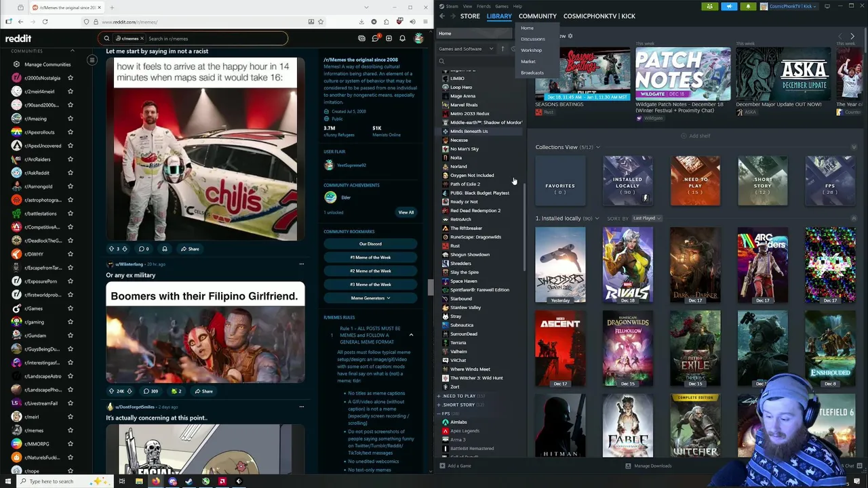The width and height of the screenshot is (868, 488).
Task: Open overflow menu on u/Winterfang post
Action: click(x=301, y=264)
